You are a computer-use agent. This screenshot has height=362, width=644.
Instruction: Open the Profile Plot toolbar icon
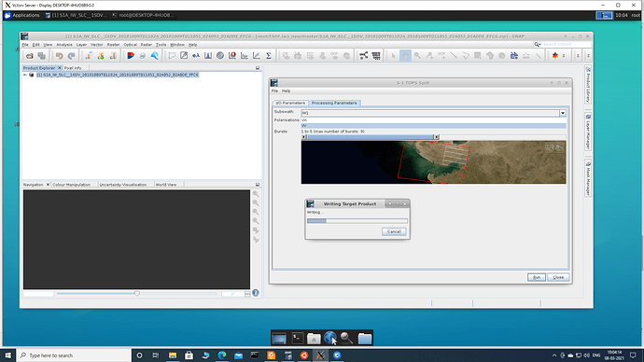[245, 56]
